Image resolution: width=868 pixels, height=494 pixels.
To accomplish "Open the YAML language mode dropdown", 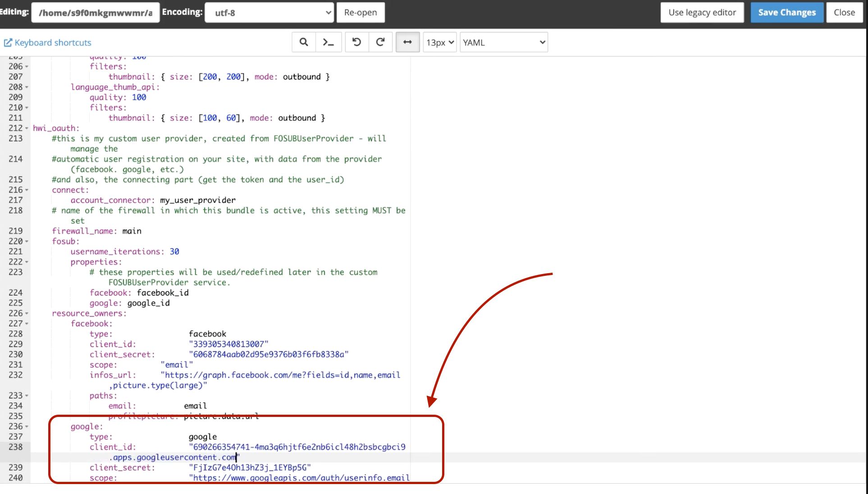I will click(503, 42).
